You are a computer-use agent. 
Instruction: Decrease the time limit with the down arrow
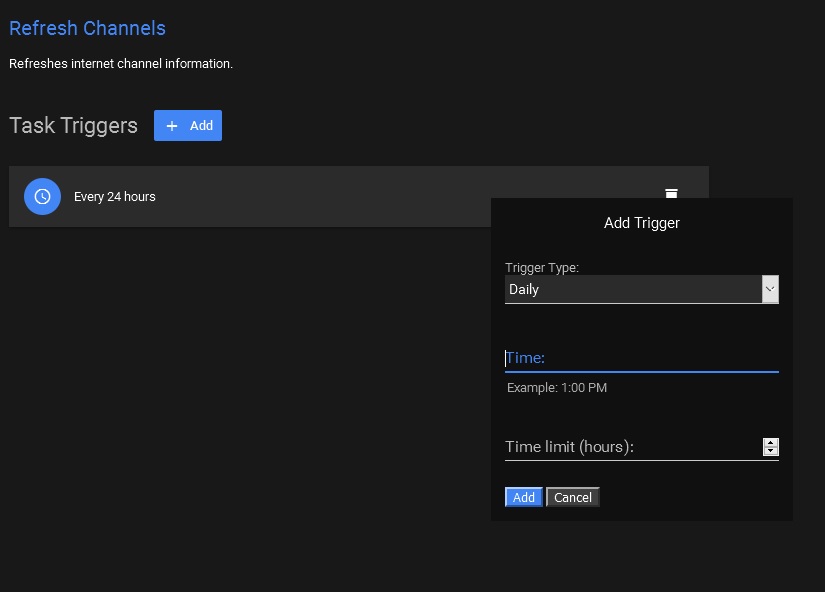(x=770, y=451)
